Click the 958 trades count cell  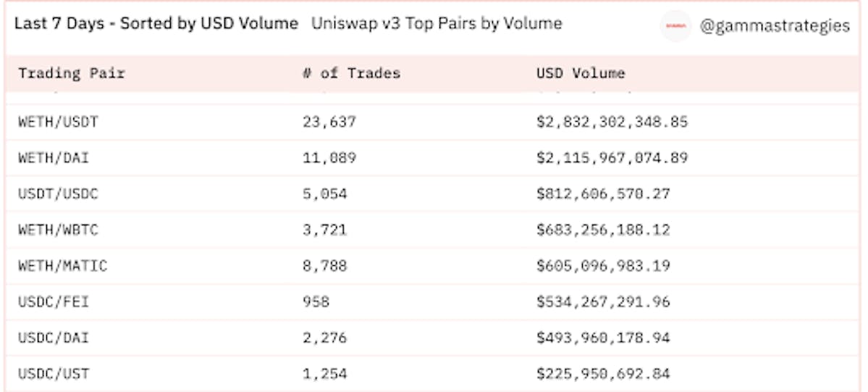[316, 301]
